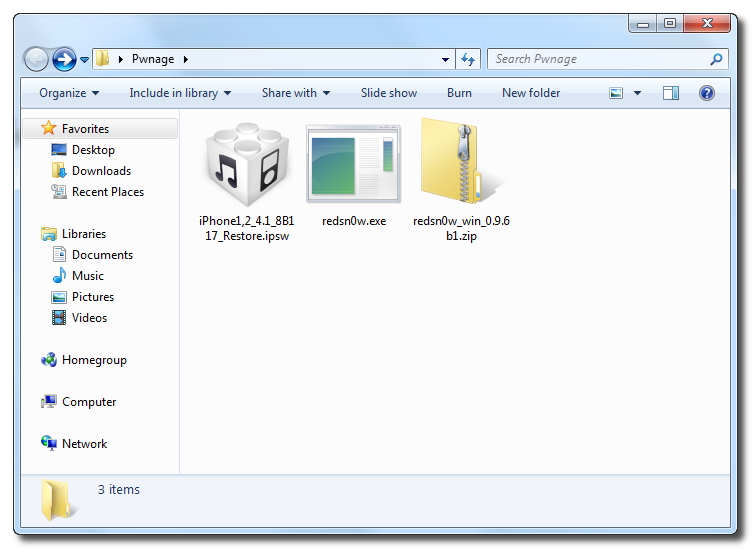The height and width of the screenshot is (549, 752).
Task: Click the Downloads folder icon
Action: point(59,170)
